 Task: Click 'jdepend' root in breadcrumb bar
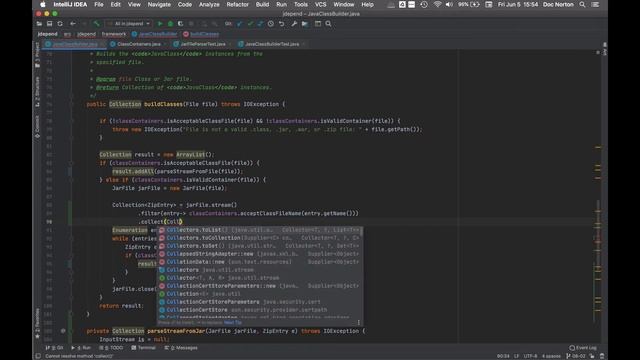[47, 34]
